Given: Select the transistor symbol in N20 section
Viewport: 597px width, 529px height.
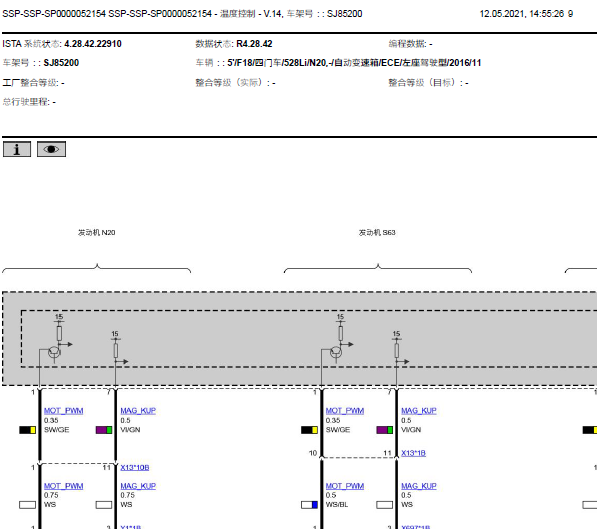Looking at the screenshot, I should click(x=54, y=352).
